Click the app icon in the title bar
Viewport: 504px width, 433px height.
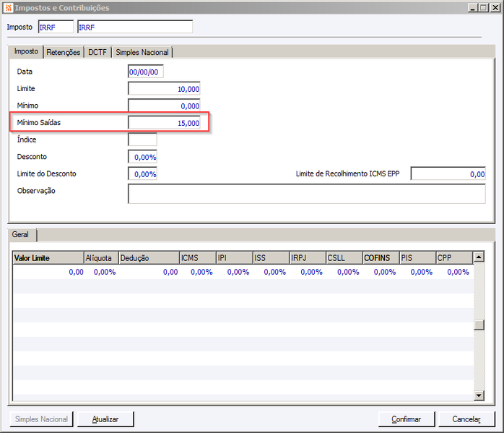[9, 8]
